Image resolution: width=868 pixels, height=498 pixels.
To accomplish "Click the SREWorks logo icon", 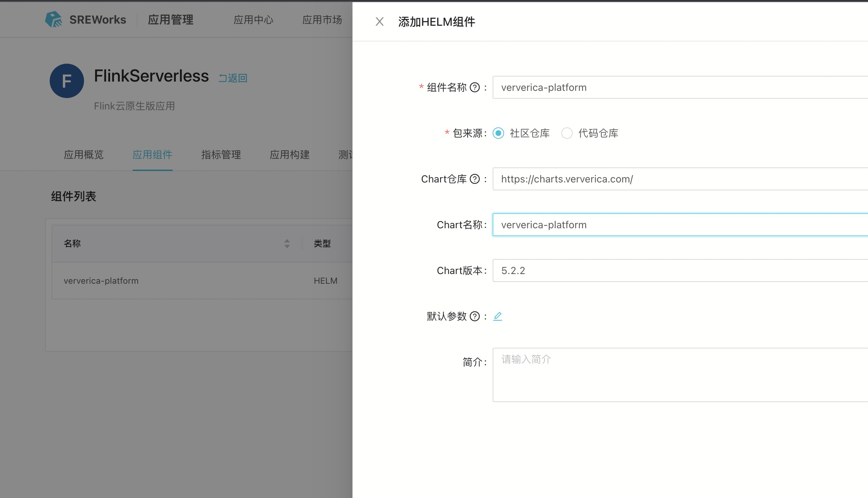I will pyautogui.click(x=54, y=19).
